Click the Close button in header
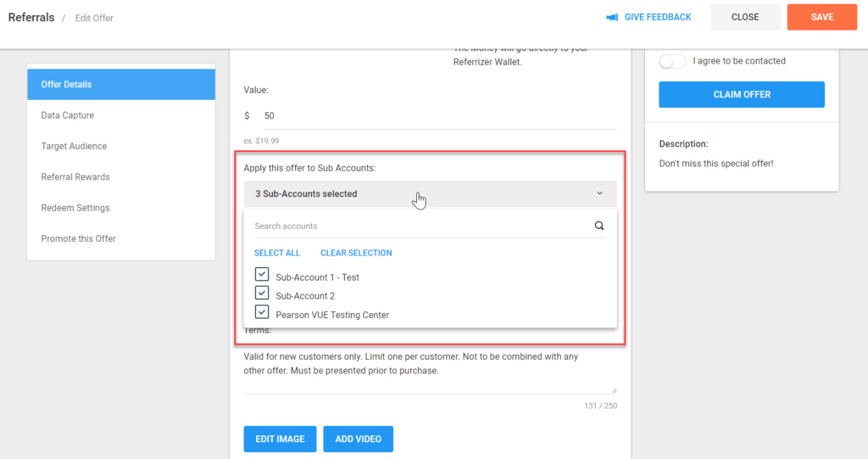Screen dimensions: 868x459 (745, 17)
